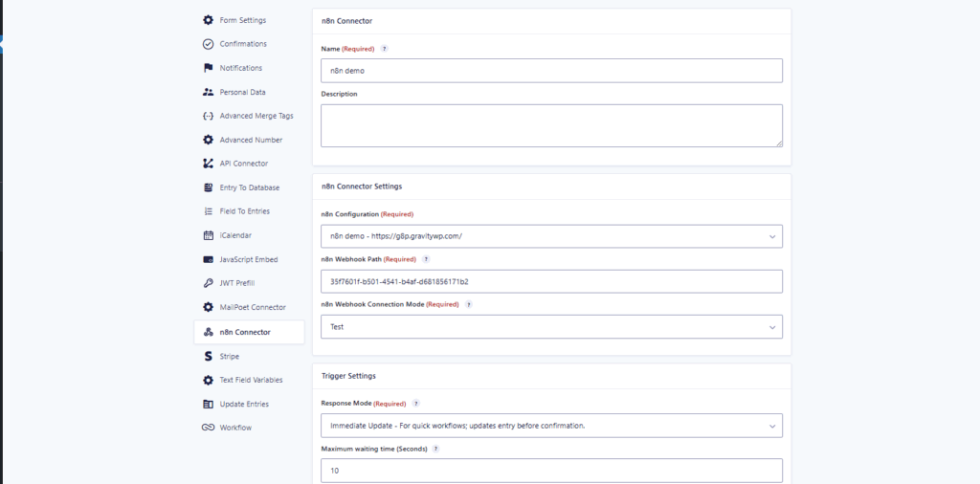Switch to MailPoet Connector settings
980x484 pixels.
252,307
